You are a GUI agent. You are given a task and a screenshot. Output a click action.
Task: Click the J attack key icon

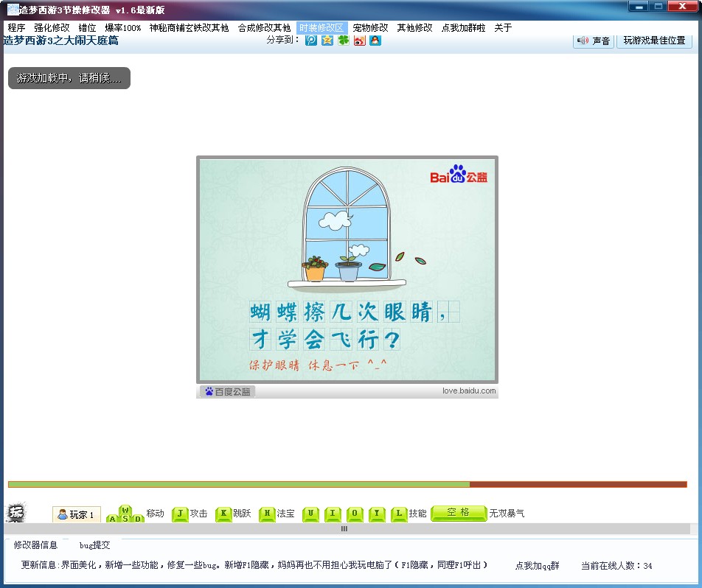[x=180, y=514]
